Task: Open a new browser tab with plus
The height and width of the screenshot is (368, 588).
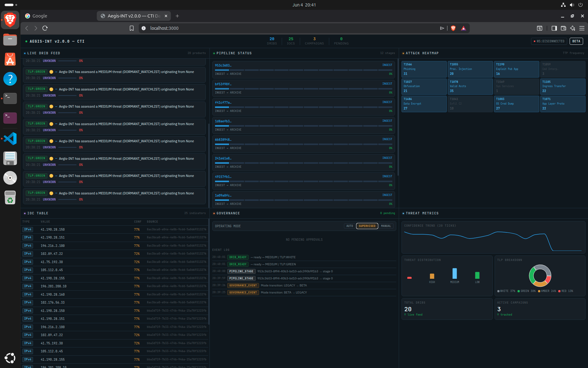Action: tap(177, 16)
